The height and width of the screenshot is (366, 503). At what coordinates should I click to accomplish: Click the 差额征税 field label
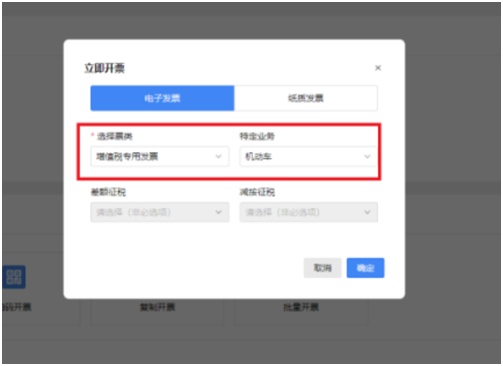pyautogui.click(x=108, y=192)
